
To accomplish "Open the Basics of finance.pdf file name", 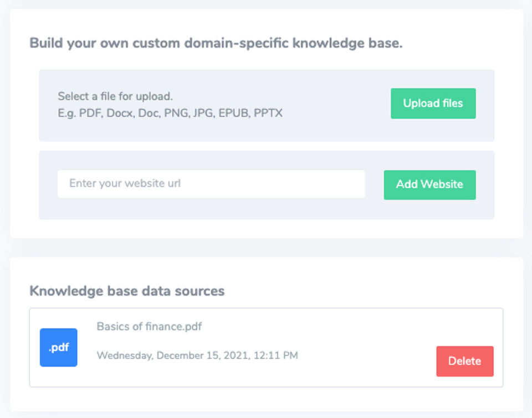I will pos(149,327).
